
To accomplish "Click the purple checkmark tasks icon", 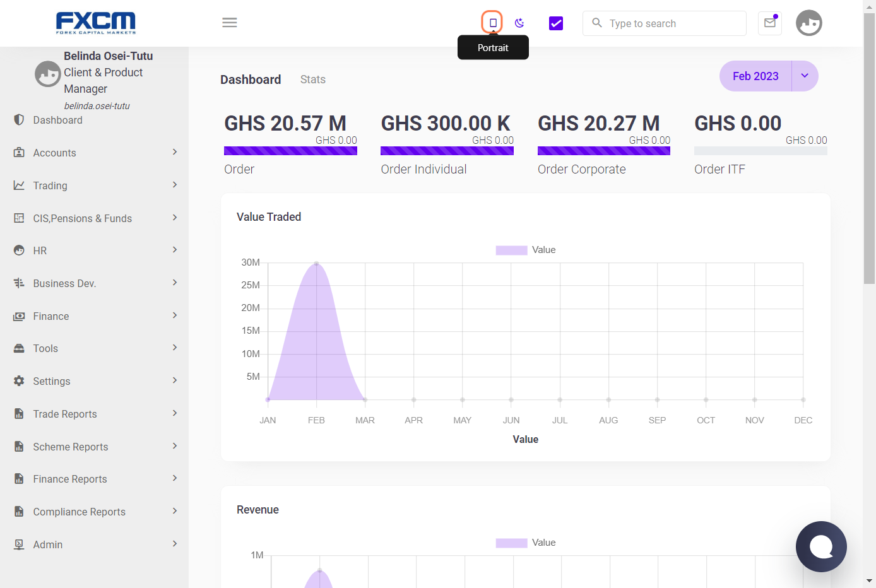I will coord(556,23).
